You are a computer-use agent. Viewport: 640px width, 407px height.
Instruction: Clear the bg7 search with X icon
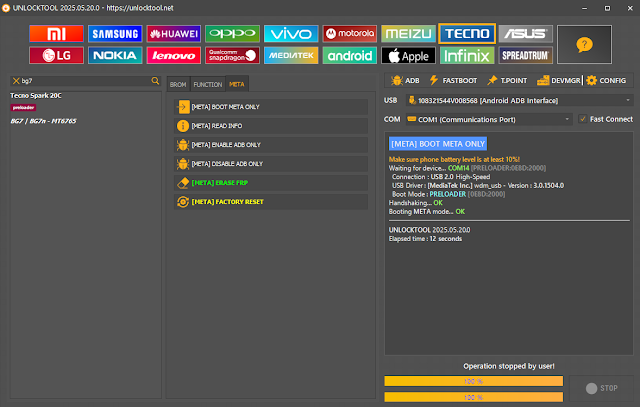16,81
